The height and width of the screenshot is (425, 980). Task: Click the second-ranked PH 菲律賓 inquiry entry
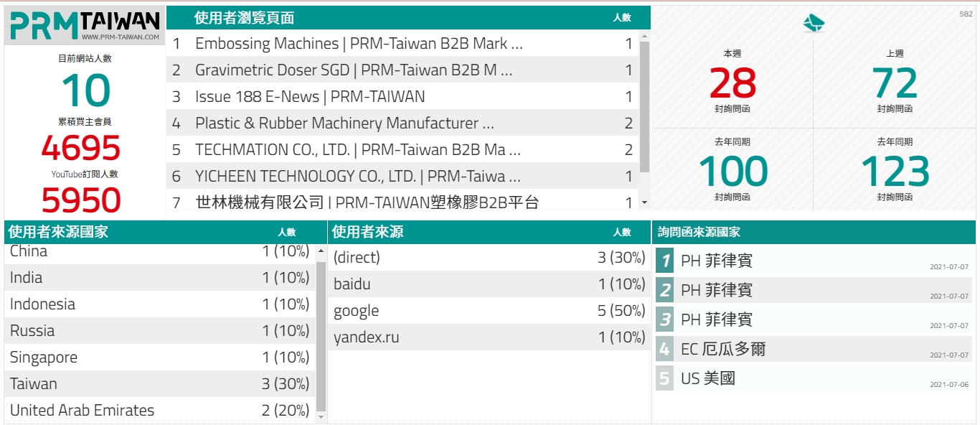814,290
